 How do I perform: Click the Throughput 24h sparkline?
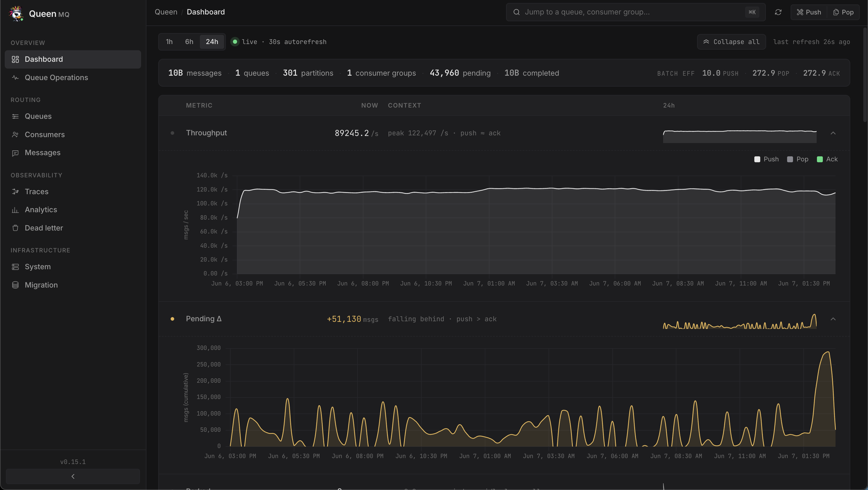(740, 136)
